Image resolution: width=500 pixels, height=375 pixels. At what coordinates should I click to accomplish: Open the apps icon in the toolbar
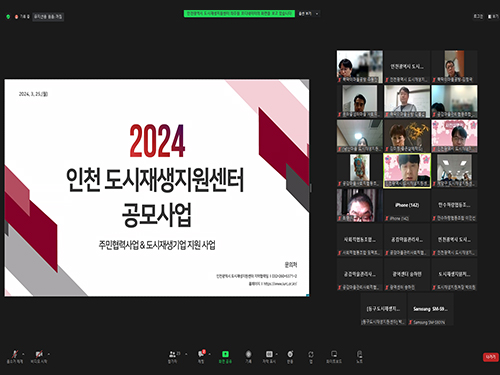pos(311,354)
